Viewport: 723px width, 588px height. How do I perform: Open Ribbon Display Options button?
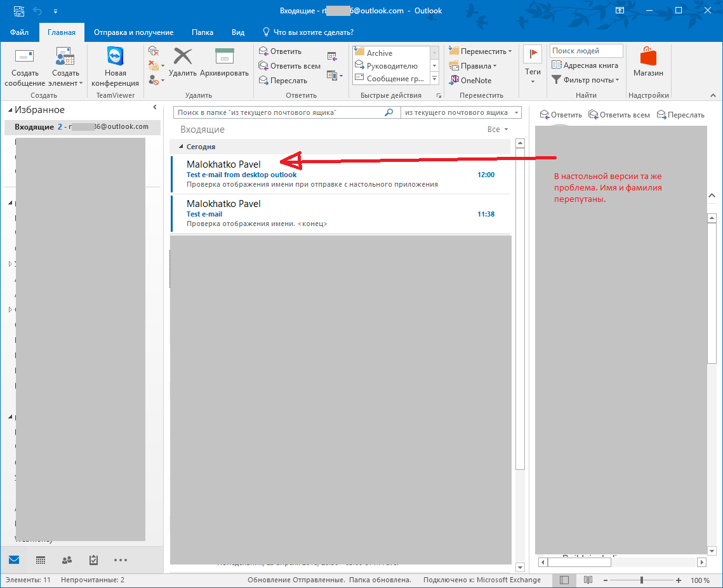[620, 10]
